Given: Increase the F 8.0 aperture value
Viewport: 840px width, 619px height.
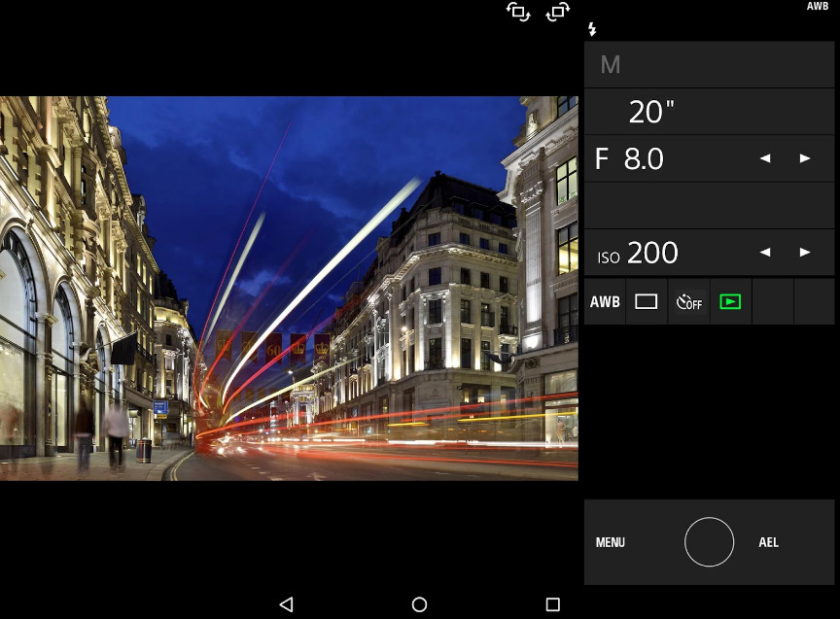Looking at the screenshot, I should [x=805, y=158].
